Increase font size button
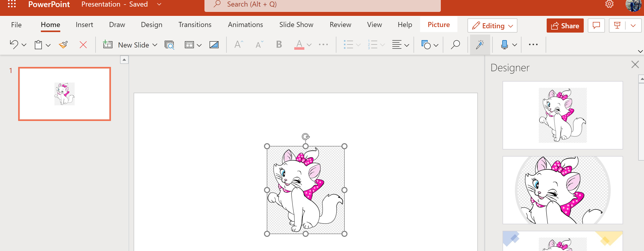Viewport: 644px width, 251px height. 239,44
